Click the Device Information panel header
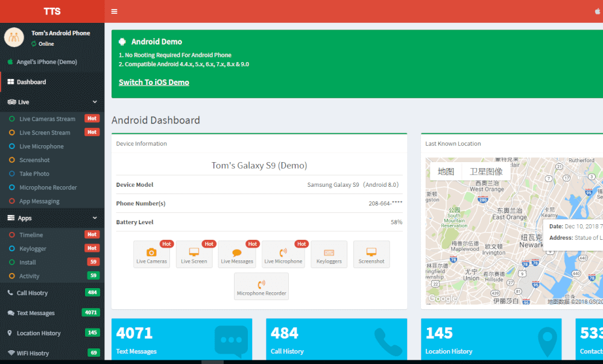Image resolution: width=603 pixels, height=364 pixels. tap(142, 144)
